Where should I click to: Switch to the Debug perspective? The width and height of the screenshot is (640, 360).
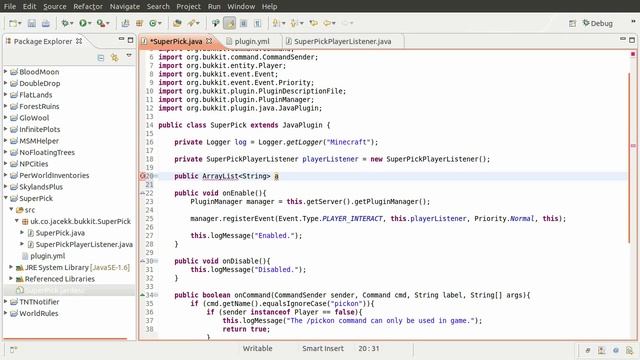[598, 23]
